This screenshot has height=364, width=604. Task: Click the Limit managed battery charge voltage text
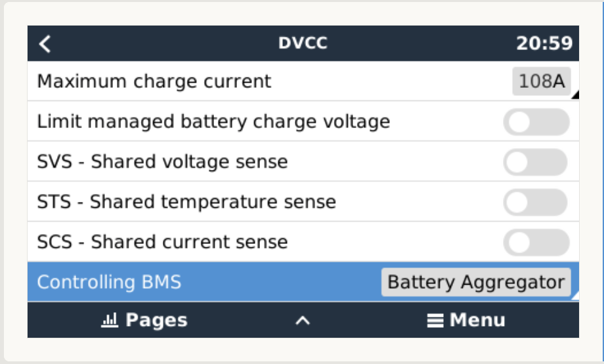213,122
